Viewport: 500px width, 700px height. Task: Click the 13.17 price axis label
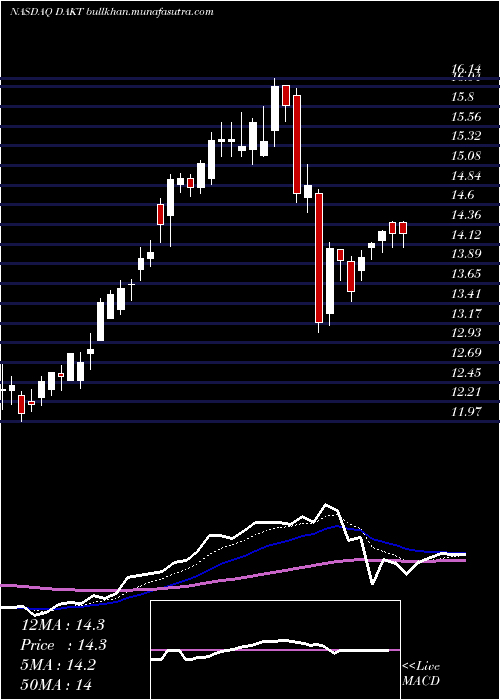tap(466, 313)
